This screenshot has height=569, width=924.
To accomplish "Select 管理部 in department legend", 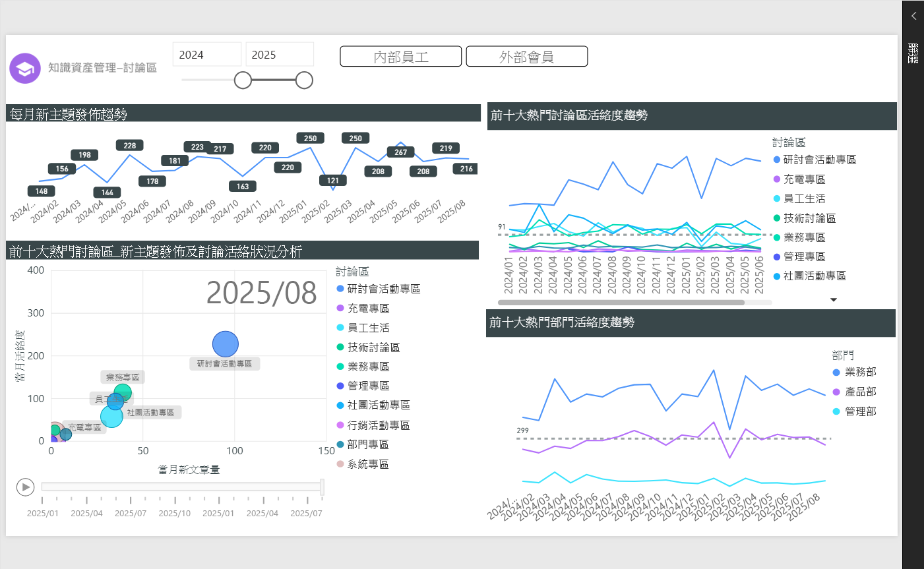I will point(855,411).
